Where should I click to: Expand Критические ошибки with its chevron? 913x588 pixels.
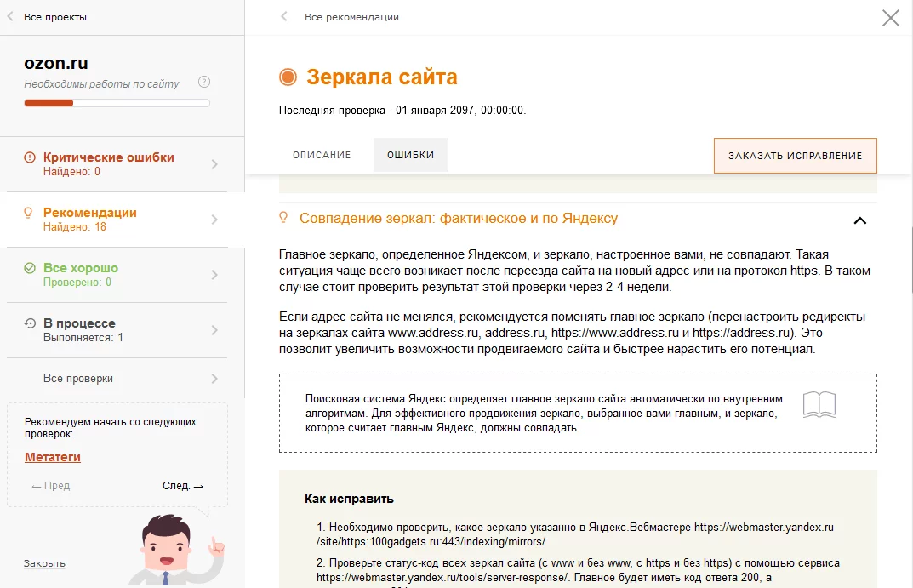tap(214, 164)
